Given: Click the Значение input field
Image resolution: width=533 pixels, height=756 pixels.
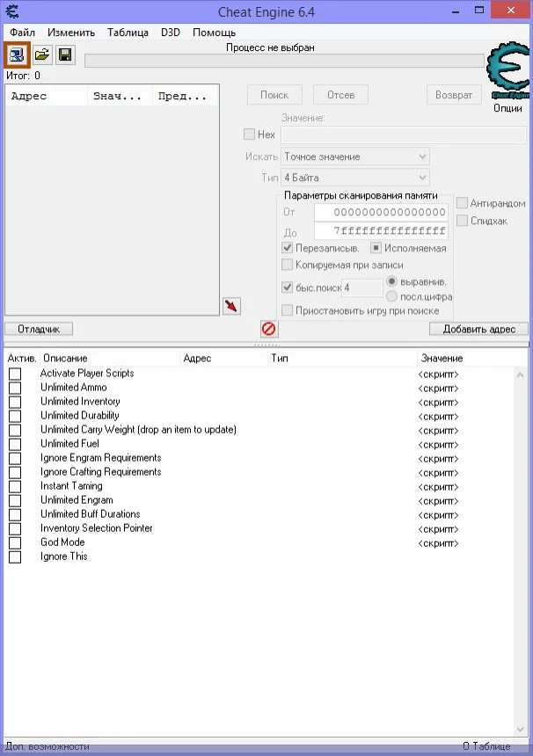Looking at the screenshot, I should click(x=403, y=134).
